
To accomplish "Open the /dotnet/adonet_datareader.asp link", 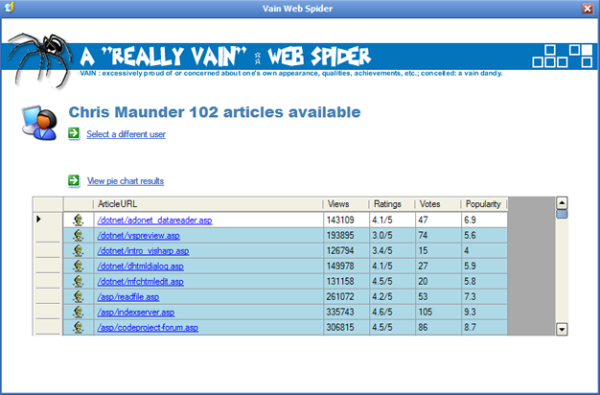I will click(155, 220).
